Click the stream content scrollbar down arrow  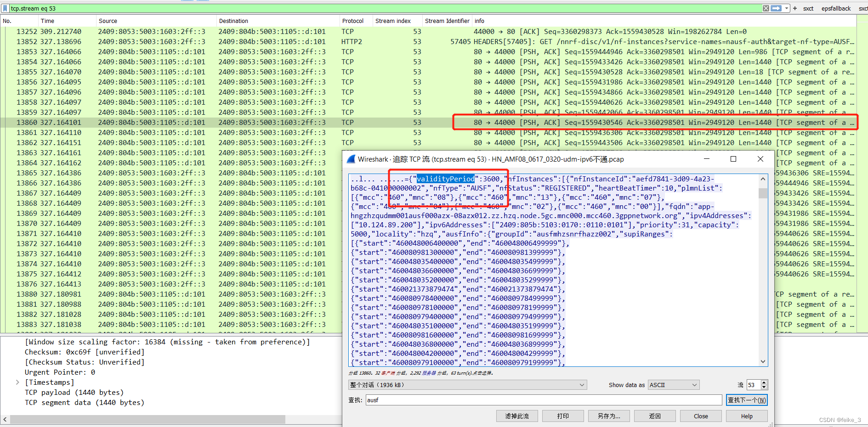pos(763,362)
